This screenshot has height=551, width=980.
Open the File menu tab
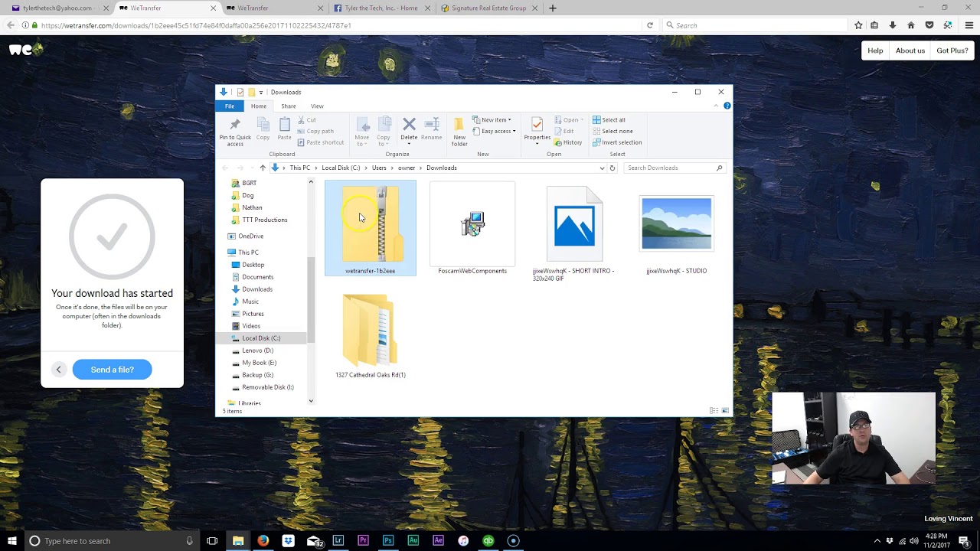(230, 106)
